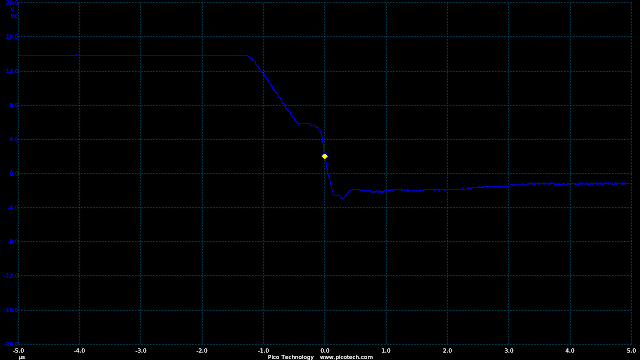Select the DC coupling label
Image resolution: width=640 pixels, height=360 pixels.
pos(14,16)
